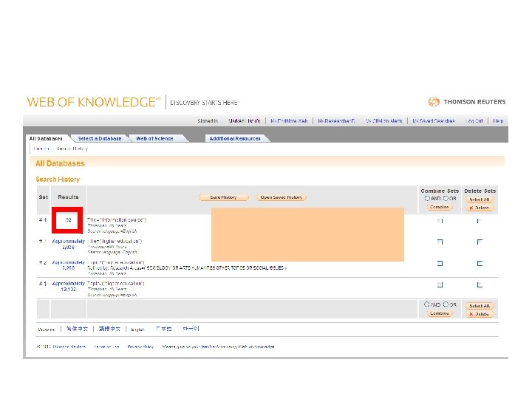Click the top Combine button
532x399 pixels.
[440, 207]
